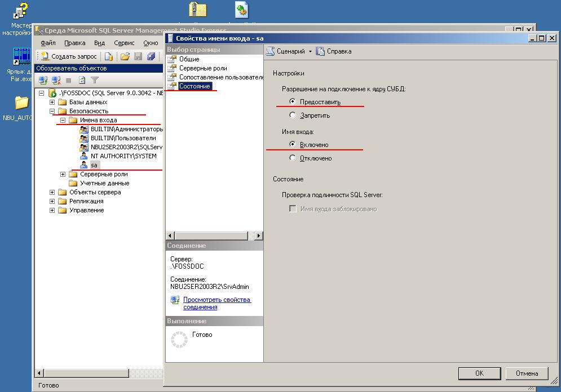The image size is (561, 392).
Task: Click the Отмена button
Action: click(x=527, y=373)
